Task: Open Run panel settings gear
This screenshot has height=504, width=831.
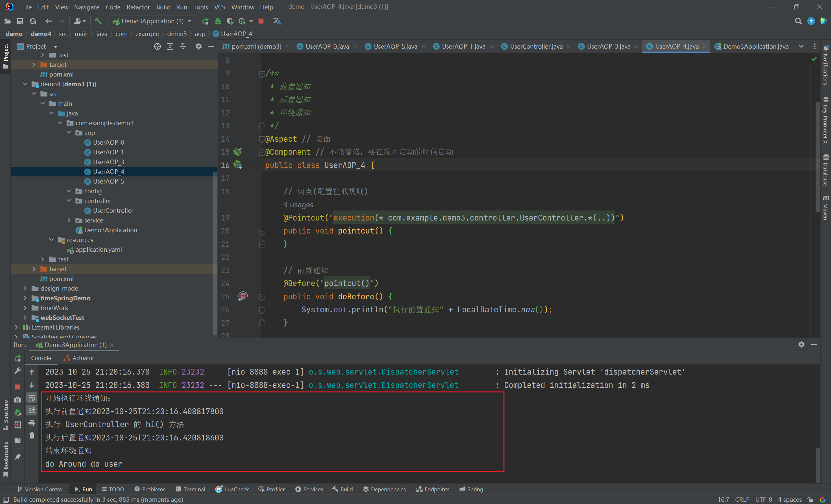Action: coord(801,344)
